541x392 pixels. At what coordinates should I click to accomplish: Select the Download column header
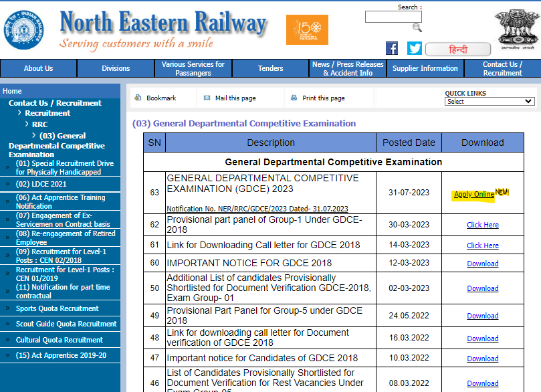(483, 142)
